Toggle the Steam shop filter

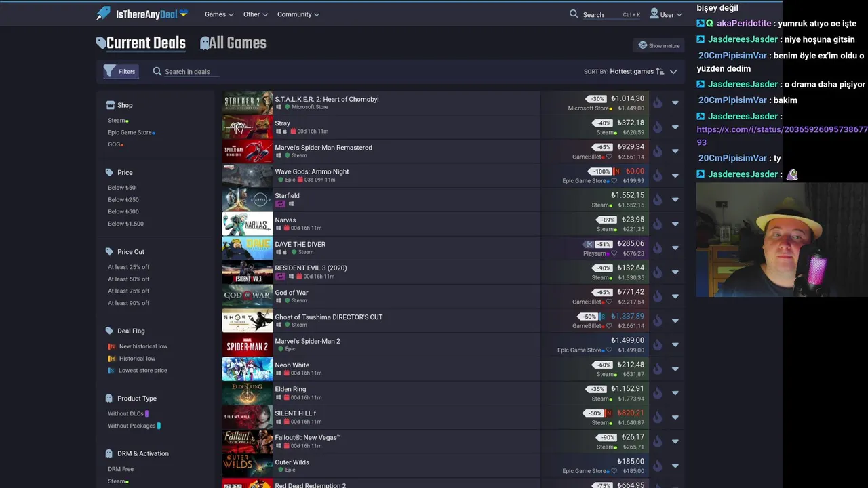(118, 121)
